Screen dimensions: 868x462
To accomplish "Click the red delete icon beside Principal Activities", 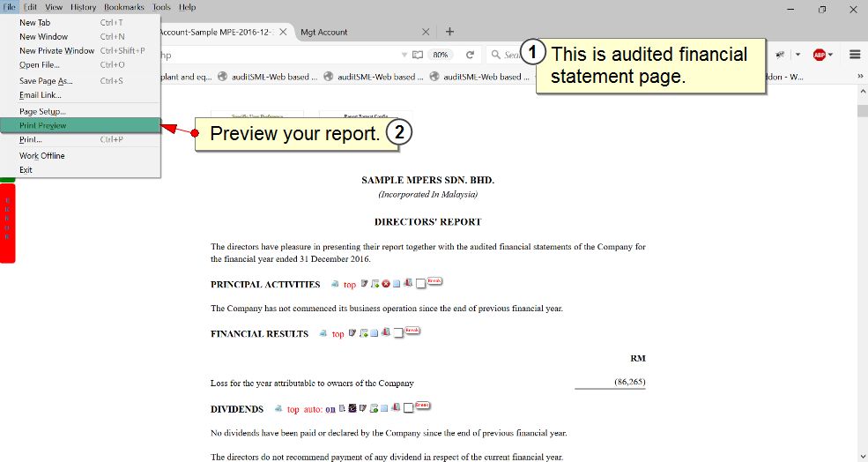I will 386,284.
